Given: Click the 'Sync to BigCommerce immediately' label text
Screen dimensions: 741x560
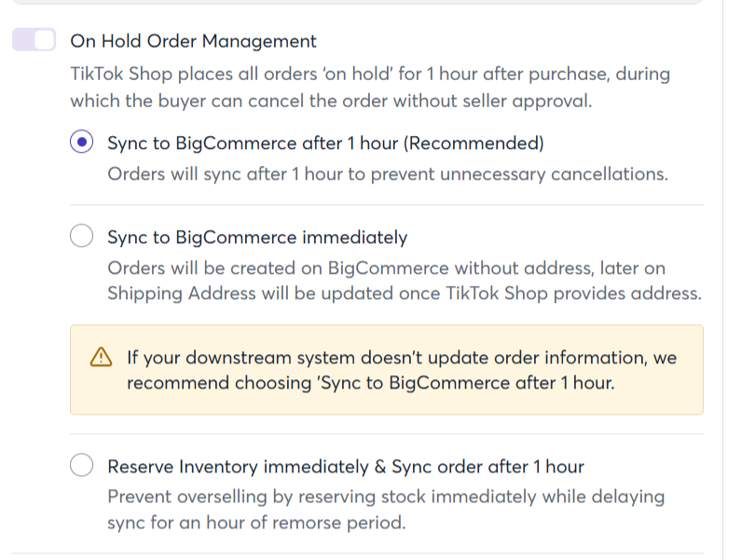Looking at the screenshot, I should click(x=257, y=238).
